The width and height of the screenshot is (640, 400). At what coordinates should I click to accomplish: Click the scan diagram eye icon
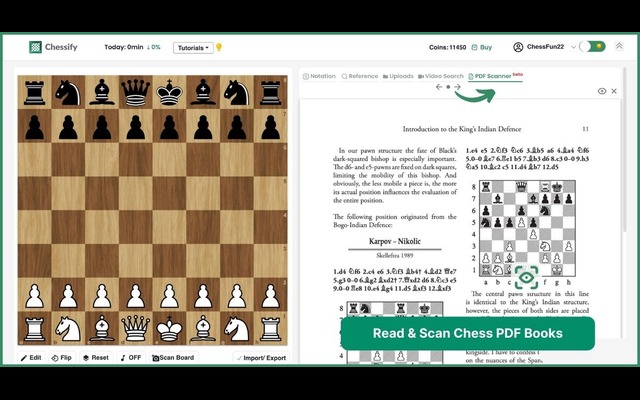tap(527, 278)
